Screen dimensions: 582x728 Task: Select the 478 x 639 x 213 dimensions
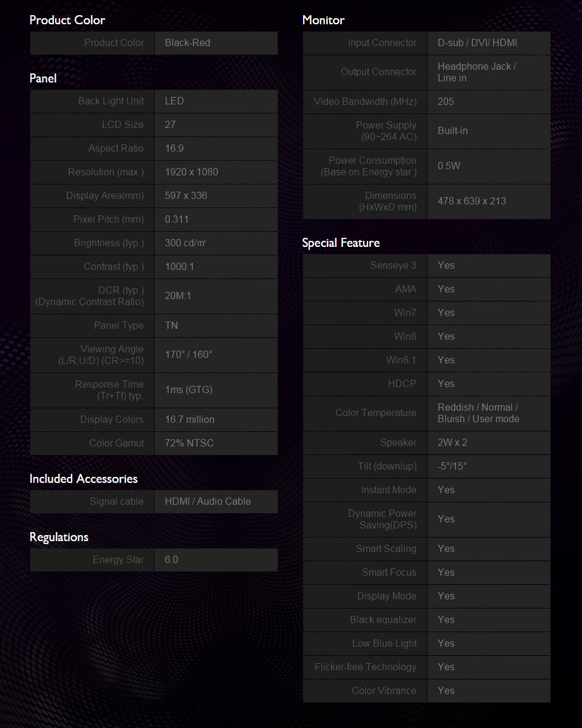(472, 201)
